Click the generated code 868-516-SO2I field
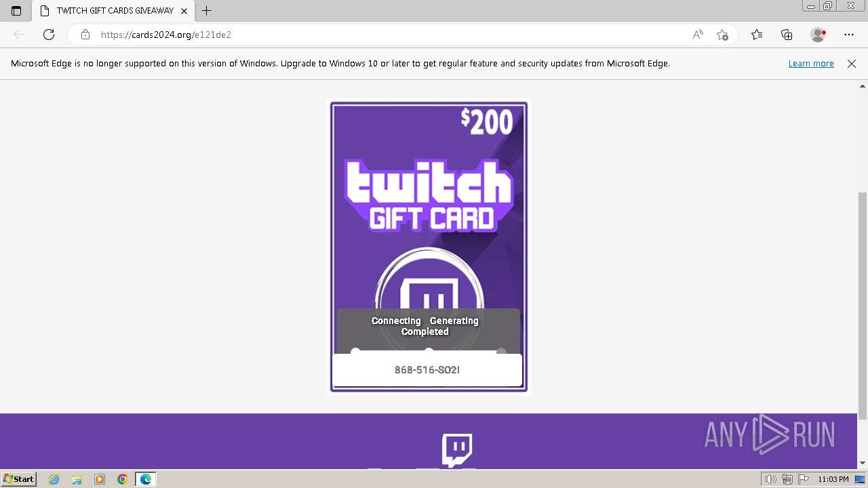The height and width of the screenshot is (488, 868). 427,370
